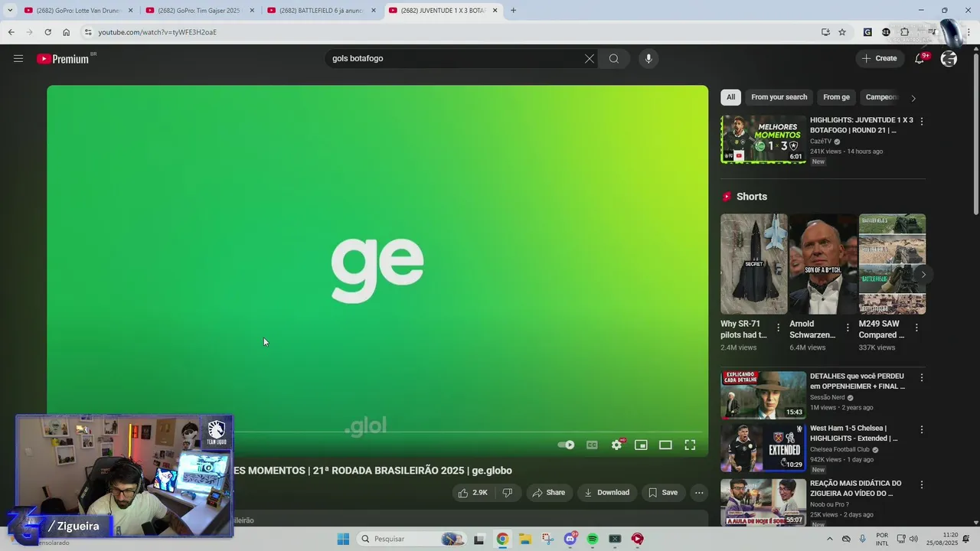Viewport: 980px width, 551px height.
Task: Click the Create button
Action: (880, 59)
